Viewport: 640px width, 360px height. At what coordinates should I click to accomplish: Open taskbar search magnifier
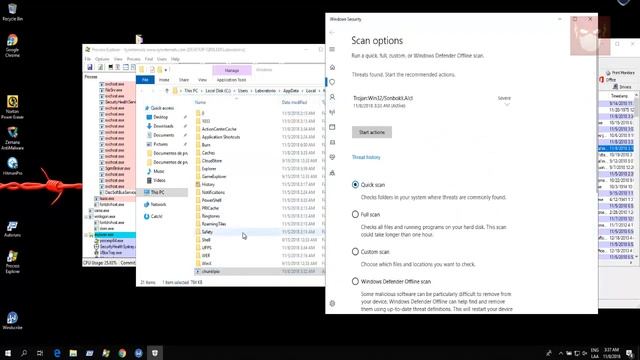tap(24, 353)
